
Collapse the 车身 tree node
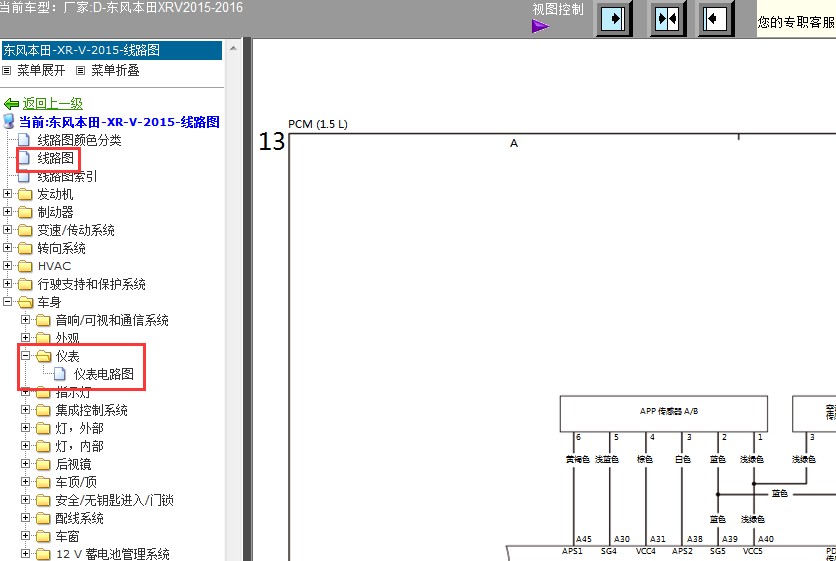7,301
